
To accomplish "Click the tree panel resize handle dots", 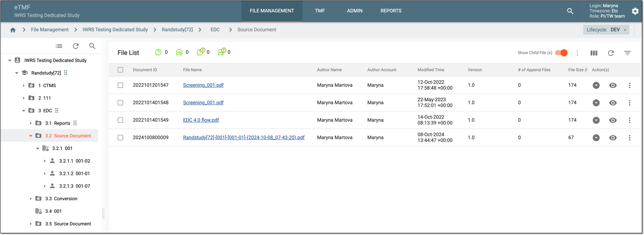I will 103,213.
